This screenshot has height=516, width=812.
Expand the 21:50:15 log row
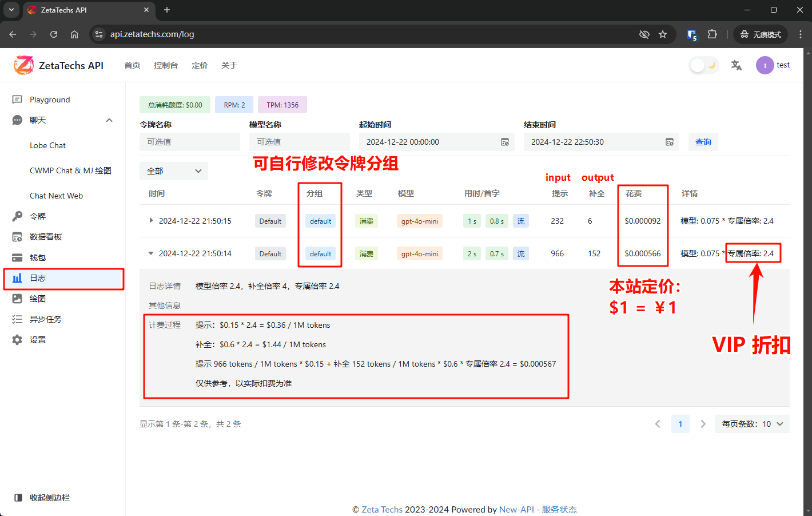coord(151,220)
